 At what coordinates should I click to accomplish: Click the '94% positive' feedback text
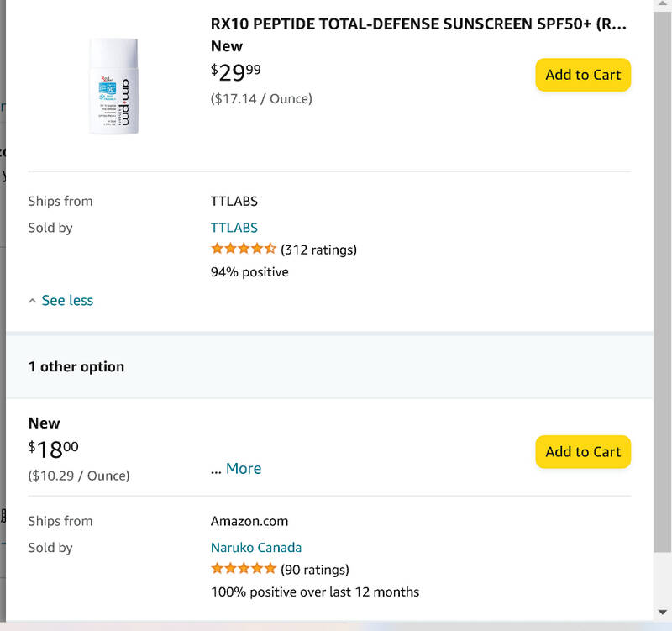point(249,272)
